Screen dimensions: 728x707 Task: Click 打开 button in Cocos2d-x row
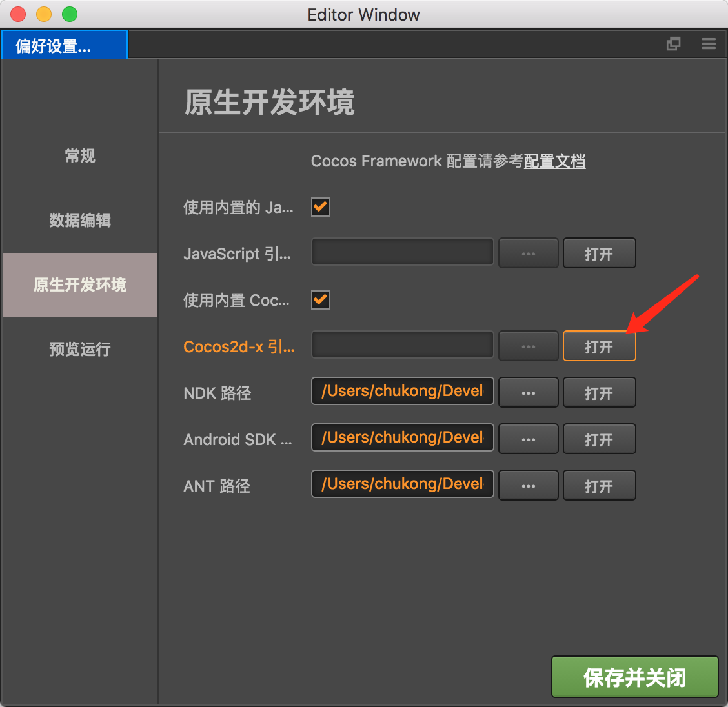click(599, 346)
